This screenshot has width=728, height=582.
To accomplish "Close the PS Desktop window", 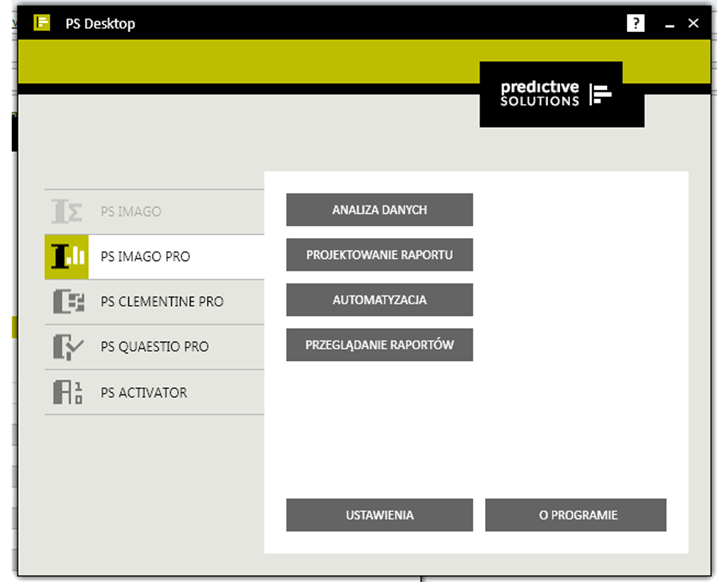I will (693, 23).
